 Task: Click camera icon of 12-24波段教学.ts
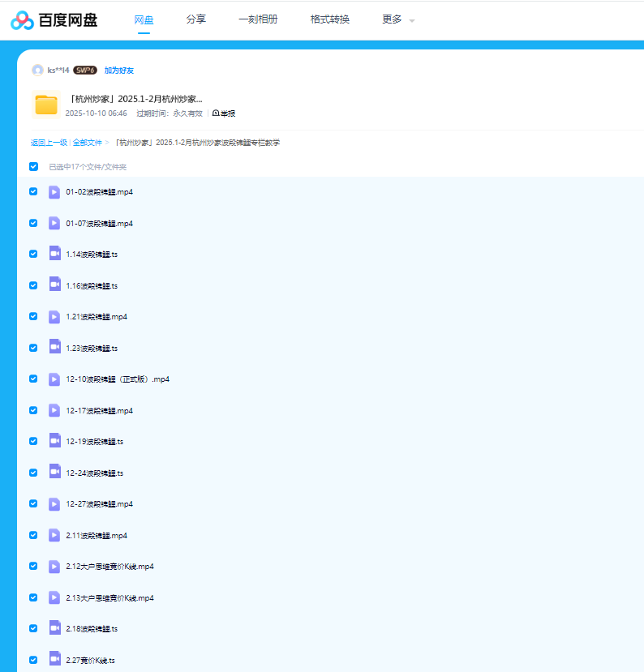click(x=55, y=473)
